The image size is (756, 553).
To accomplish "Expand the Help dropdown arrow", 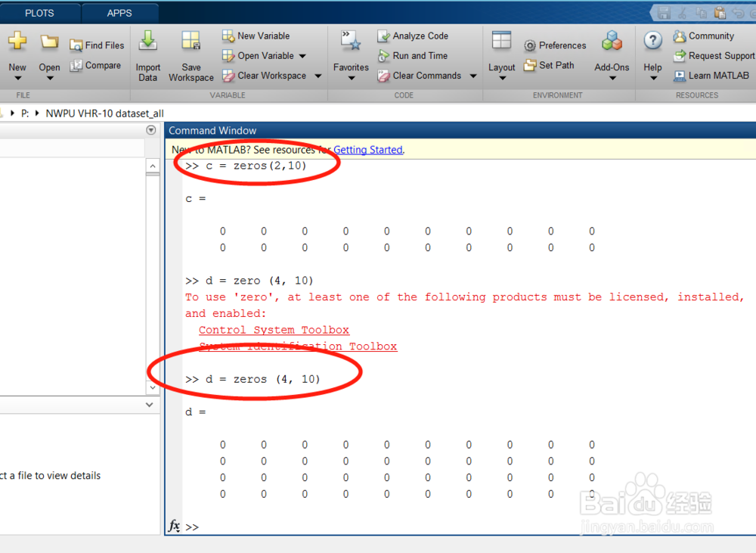I will (653, 78).
